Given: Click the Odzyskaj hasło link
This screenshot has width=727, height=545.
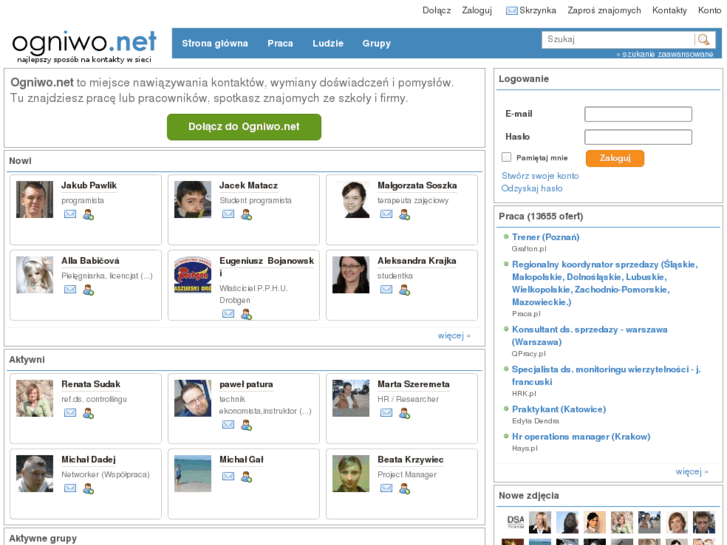Looking at the screenshot, I should 532,188.
